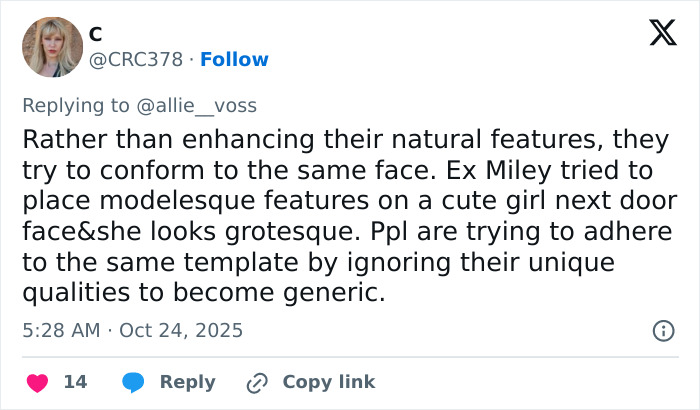Open the tweet info icon
Image resolution: width=700 pixels, height=410 pixels.
(x=662, y=330)
